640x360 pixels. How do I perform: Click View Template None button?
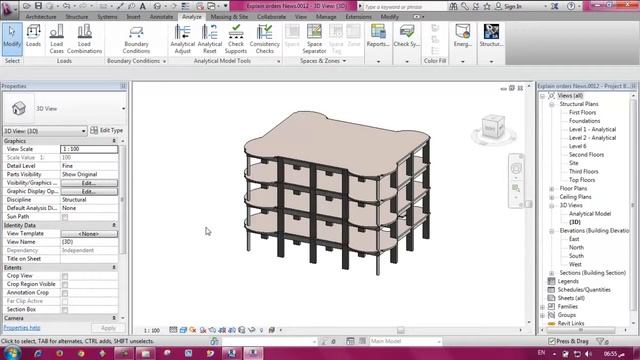(89, 233)
